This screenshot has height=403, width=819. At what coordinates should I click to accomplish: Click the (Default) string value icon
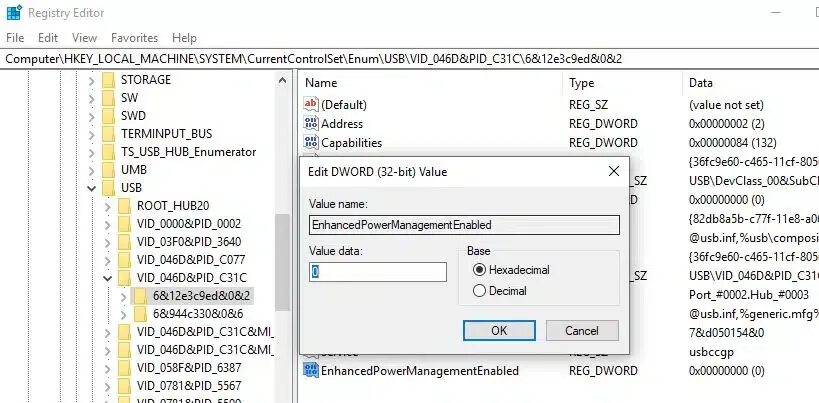pyautogui.click(x=311, y=104)
